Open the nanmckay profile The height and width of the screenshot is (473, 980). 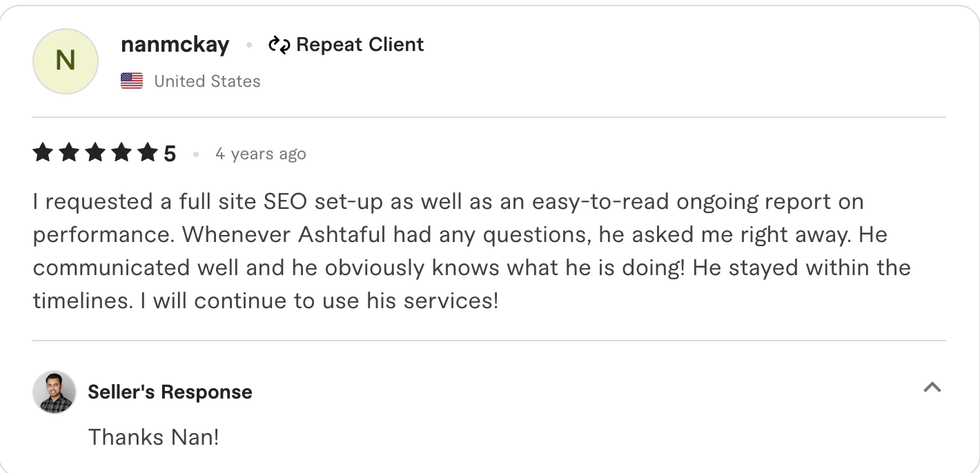click(x=175, y=44)
